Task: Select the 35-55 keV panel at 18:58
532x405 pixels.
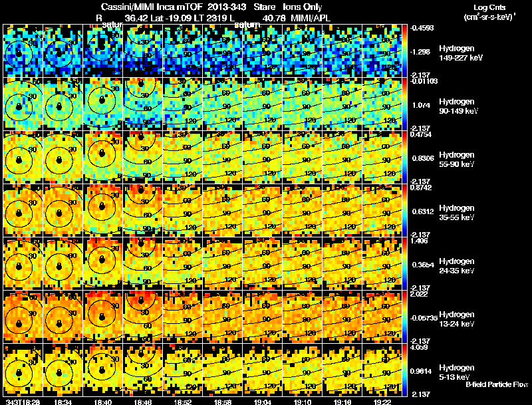Action: click(x=223, y=210)
